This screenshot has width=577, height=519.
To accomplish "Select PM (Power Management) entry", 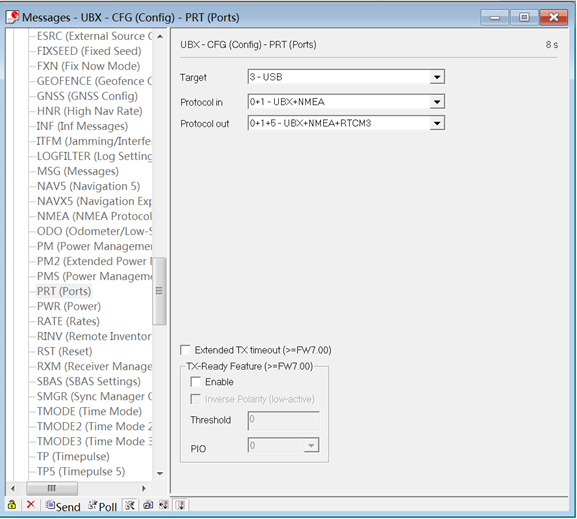I will click(x=94, y=246).
